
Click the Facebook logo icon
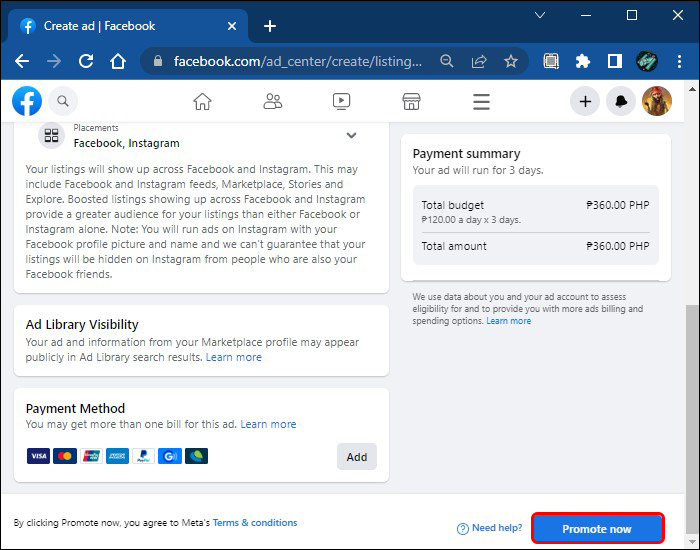click(x=27, y=101)
